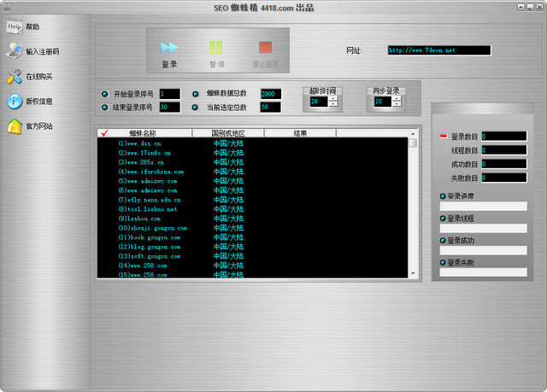Click the red check mark in list header

pos(104,133)
